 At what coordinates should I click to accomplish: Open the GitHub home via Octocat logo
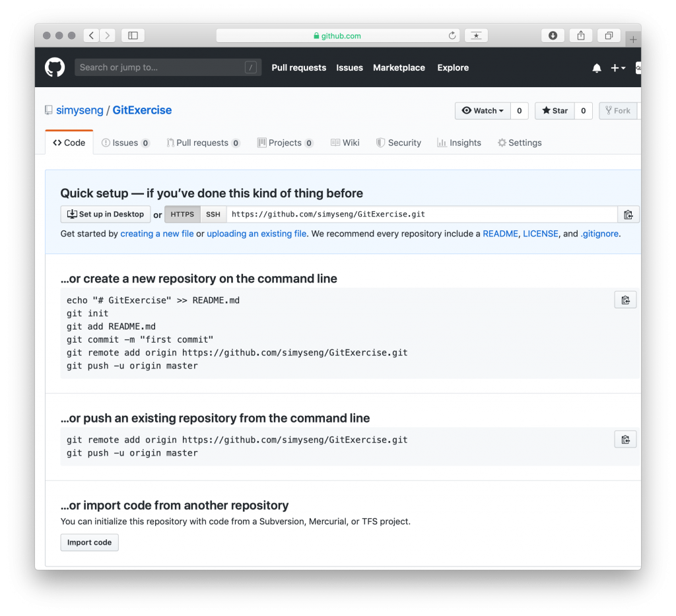pyautogui.click(x=54, y=67)
